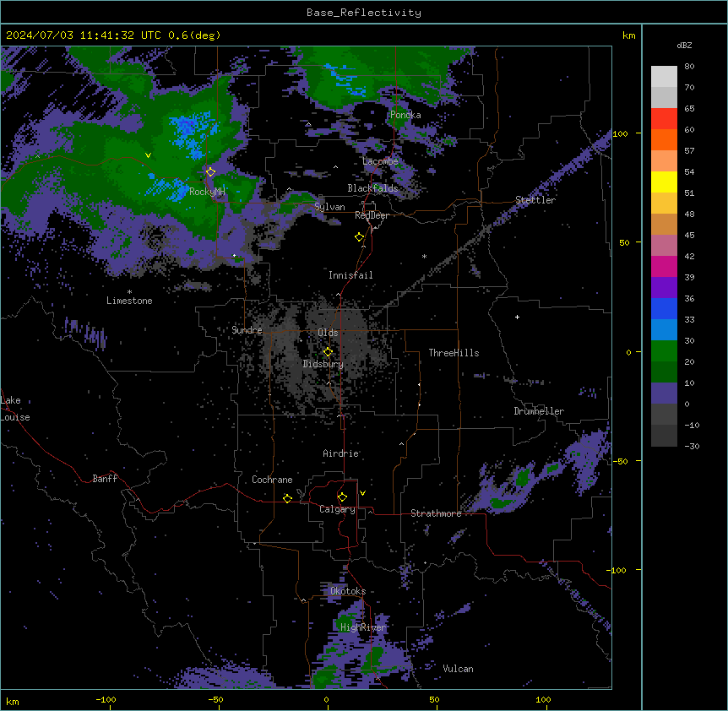This screenshot has width=728, height=711.
Task: Click the dBZ legend heading
Action: [684, 46]
